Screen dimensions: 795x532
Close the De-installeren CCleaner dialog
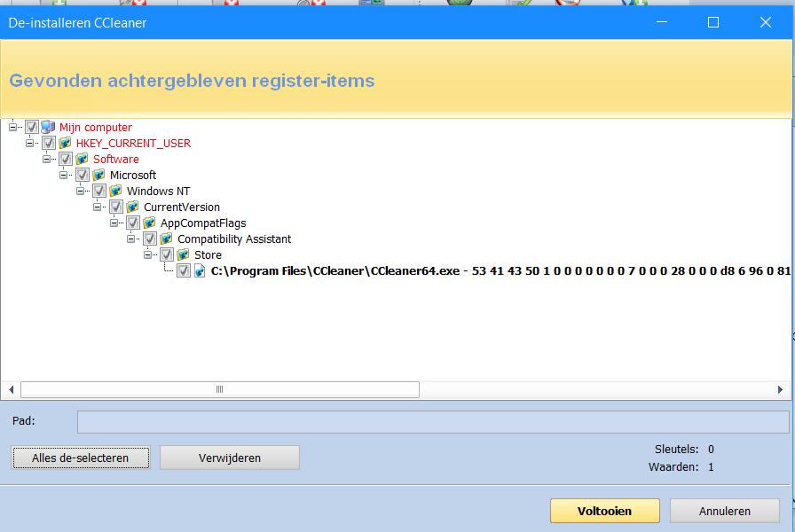click(x=766, y=22)
